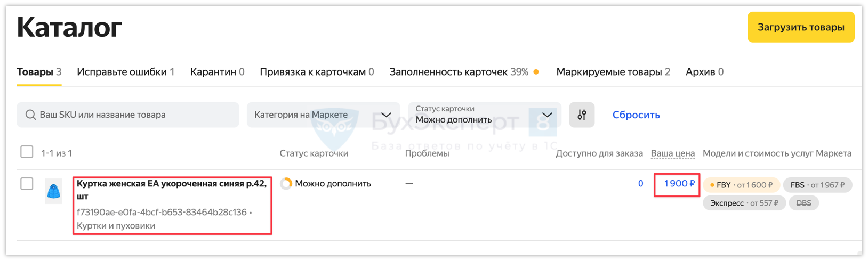Screen dimensions: 868x261
Task: Check the jacket product row checkbox
Action: 27,184
